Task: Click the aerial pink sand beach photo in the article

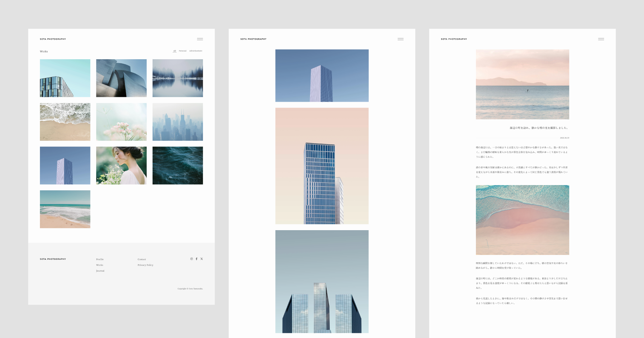Action: pyautogui.click(x=523, y=220)
